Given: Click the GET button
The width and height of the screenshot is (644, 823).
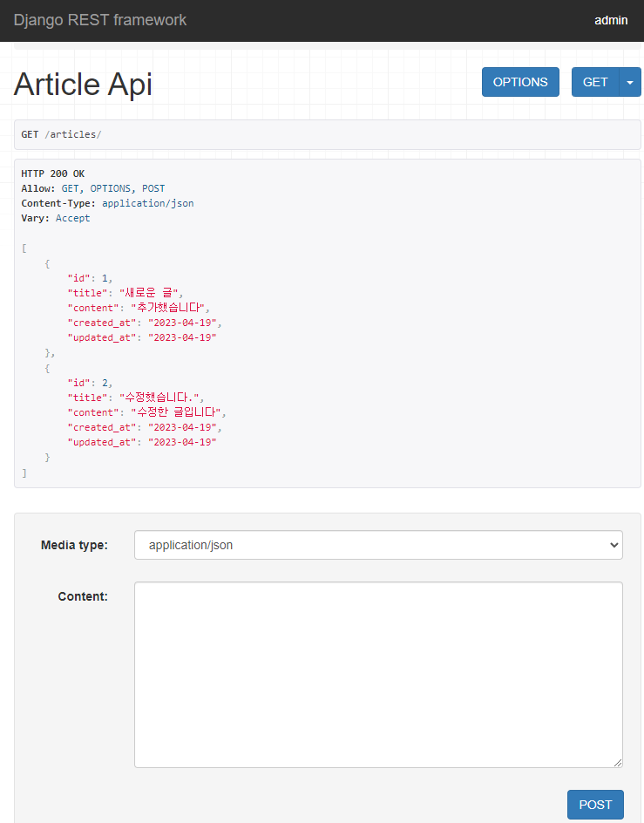Looking at the screenshot, I should (x=595, y=82).
